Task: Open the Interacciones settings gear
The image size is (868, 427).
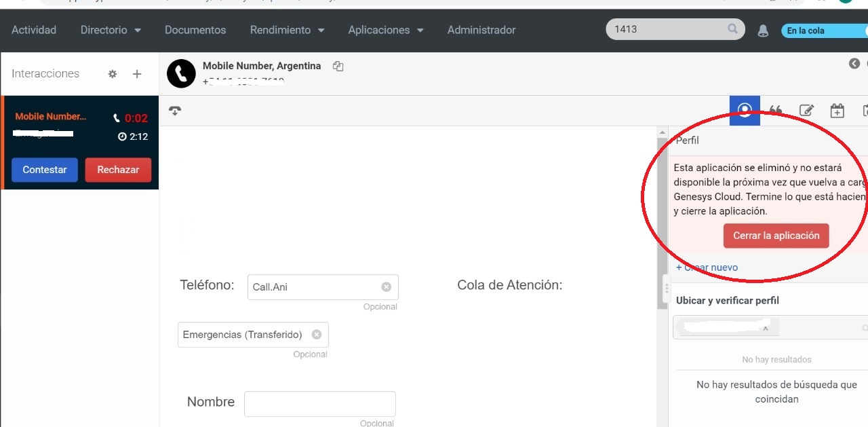Action: [112, 74]
